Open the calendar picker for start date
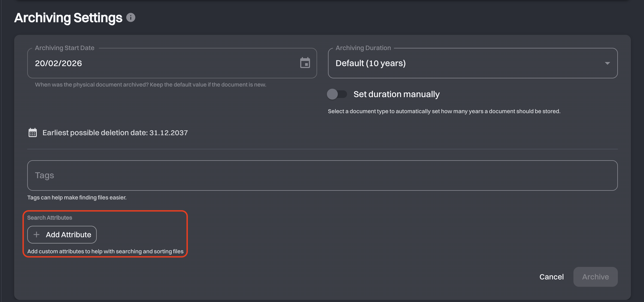Screen dimensions: 644x302 305,63
